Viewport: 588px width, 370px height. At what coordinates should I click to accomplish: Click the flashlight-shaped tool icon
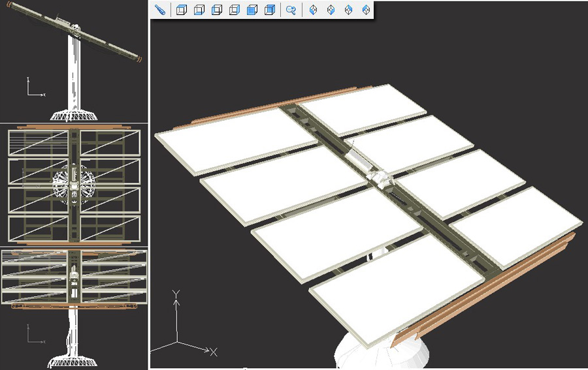tap(159, 10)
